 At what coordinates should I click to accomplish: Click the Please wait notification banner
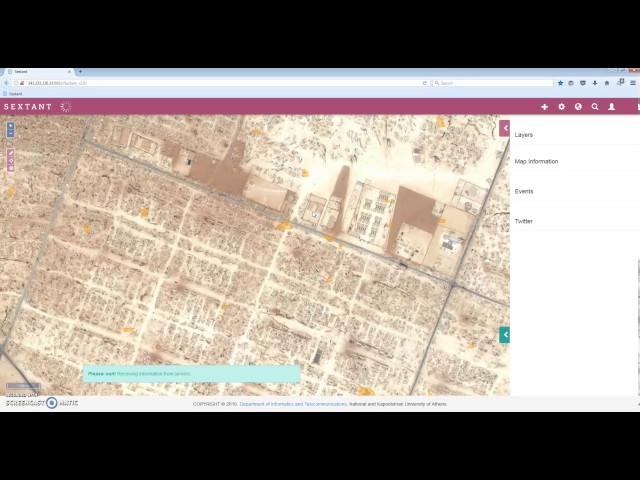191,373
